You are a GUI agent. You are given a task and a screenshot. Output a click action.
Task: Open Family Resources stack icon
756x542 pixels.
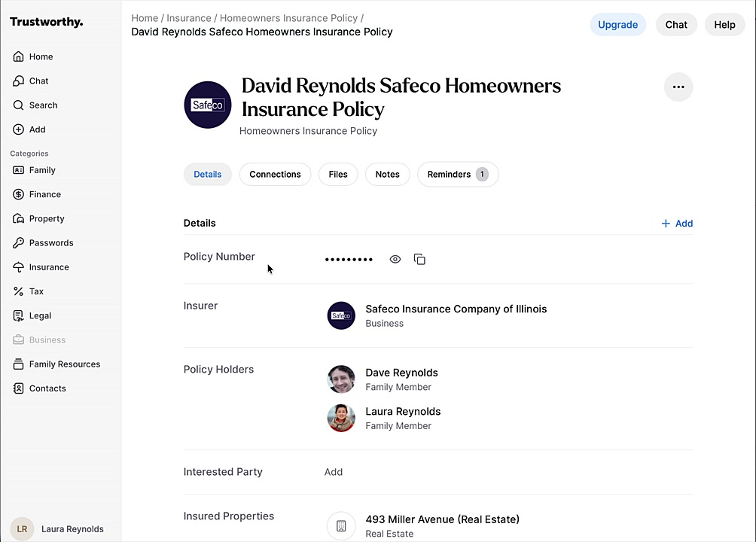click(x=18, y=364)
